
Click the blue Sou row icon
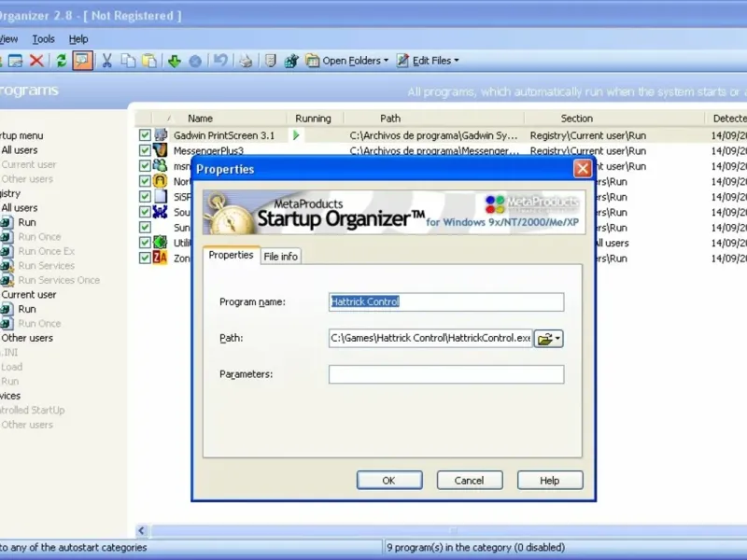[160, 212]
